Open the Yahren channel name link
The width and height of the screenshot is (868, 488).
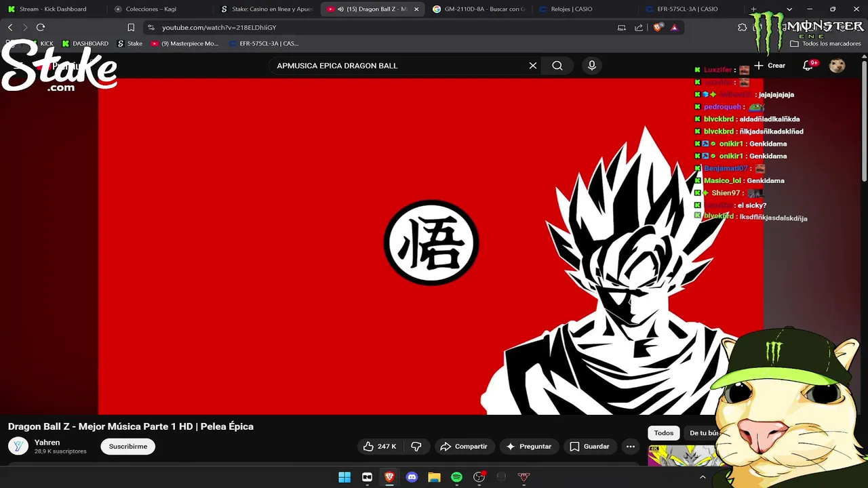[47, 443]
